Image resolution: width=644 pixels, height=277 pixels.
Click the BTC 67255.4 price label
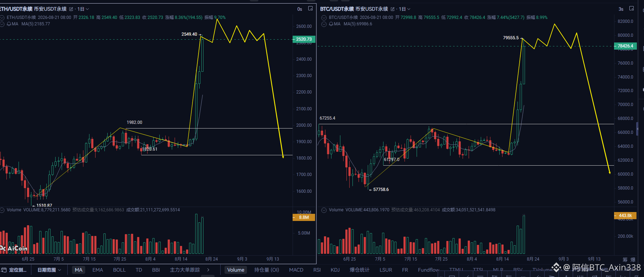328,118
